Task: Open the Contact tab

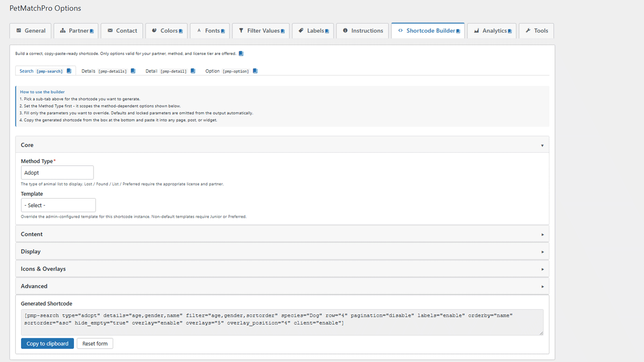Action: coord(122,31)
